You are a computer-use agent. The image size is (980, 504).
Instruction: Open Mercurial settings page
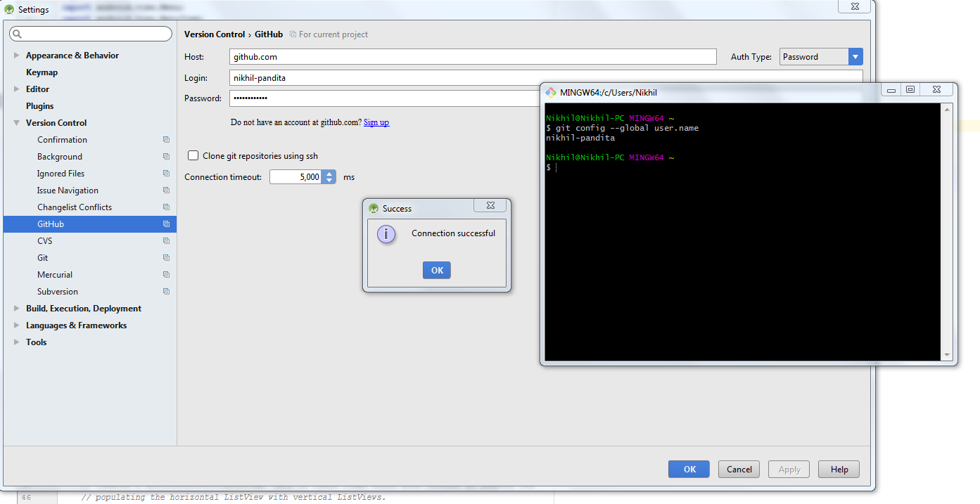(55, 275)
